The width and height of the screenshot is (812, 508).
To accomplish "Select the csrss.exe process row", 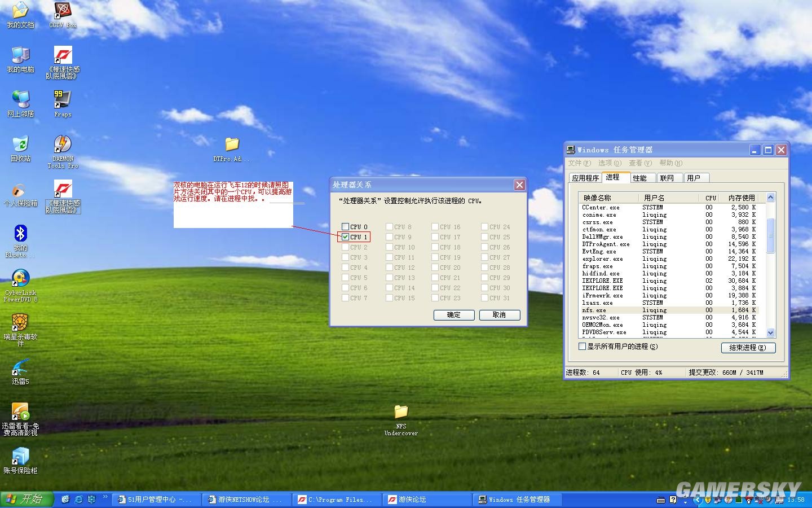I will 669,222.
